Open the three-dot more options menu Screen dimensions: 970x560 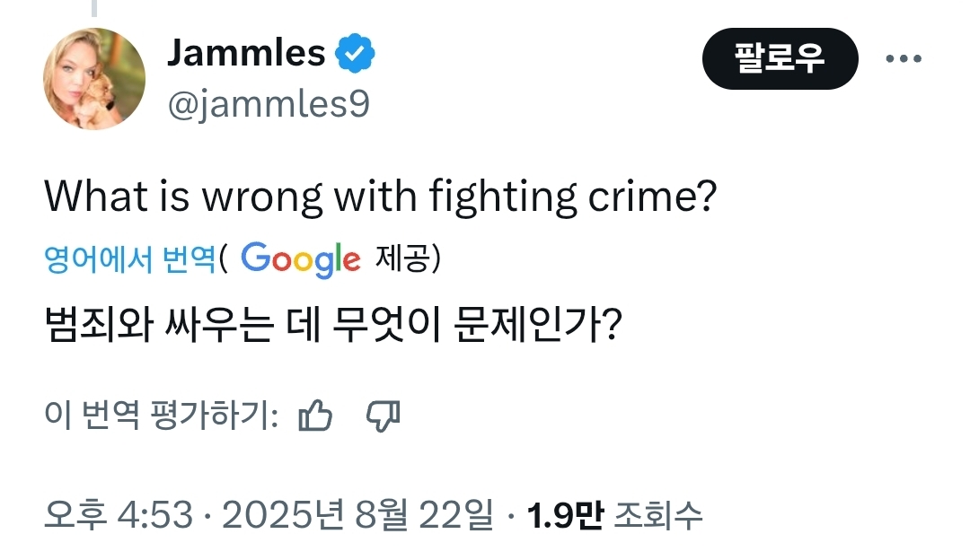904,58
